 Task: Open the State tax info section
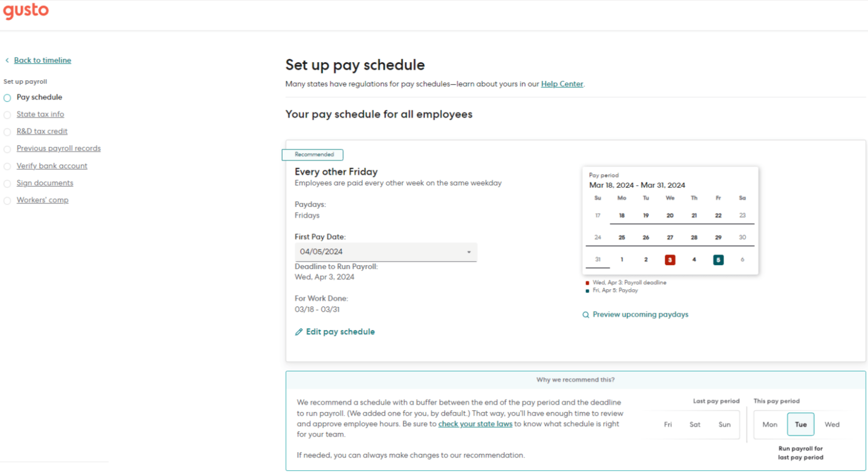point(40,114)
